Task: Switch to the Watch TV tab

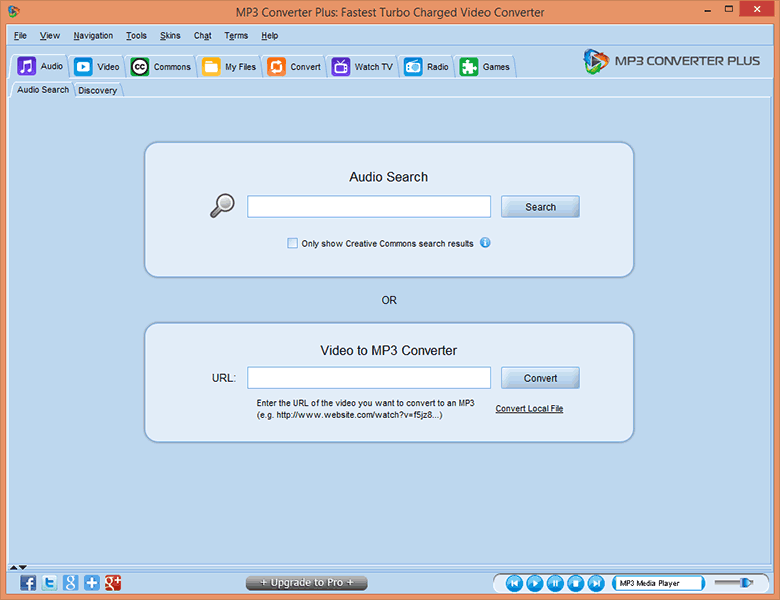Action: pyautogui.click(x=362, y=67)
